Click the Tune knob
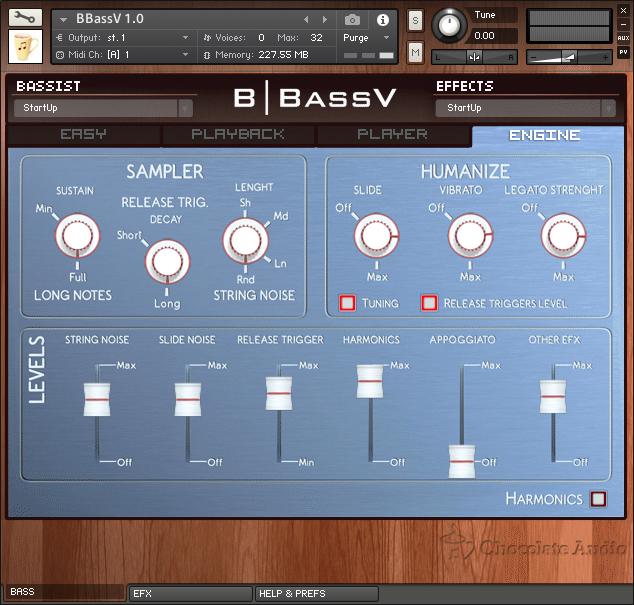 pyautogui.click(x=449, y=25)
